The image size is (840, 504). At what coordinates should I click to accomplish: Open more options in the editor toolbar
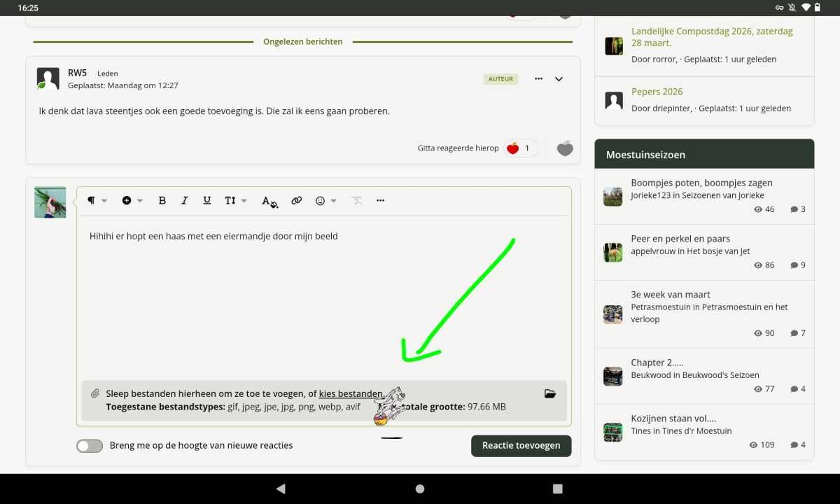(x=380, y=201)
